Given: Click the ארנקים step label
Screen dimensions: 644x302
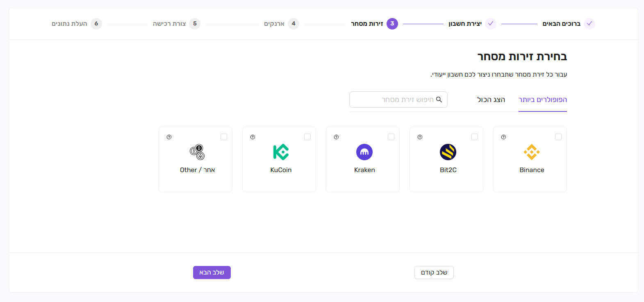Looking at the screenshot, I should point(274,24).
